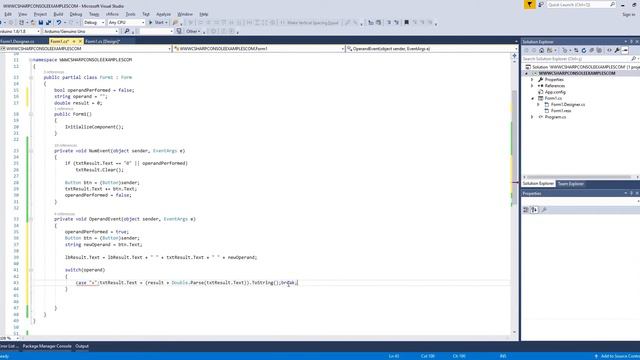The height and width of the screenshot is (360, 640).
Task: Click the Save All icon
Action: (x=48, y=22)
